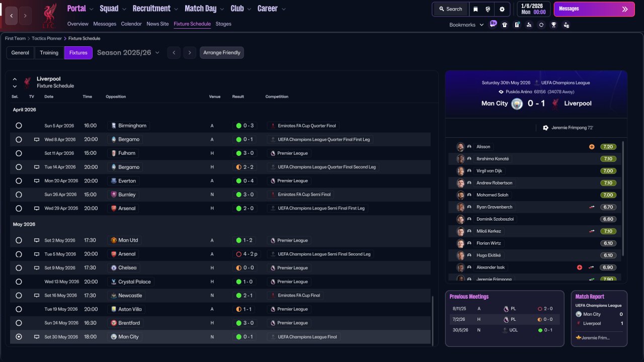This screenshot has width=644, height=362.
Task: Go to previous season with left arrow button
Action: coord(174,53)
